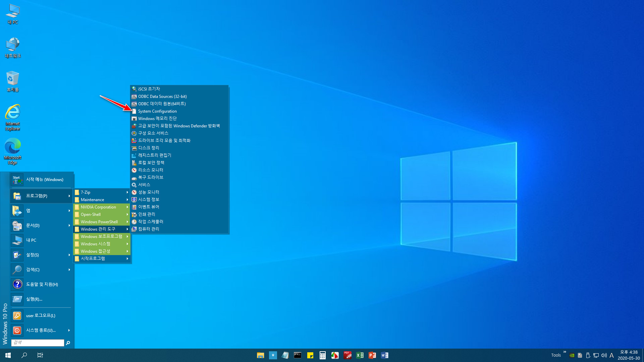Image resolution: width=644 pixels, height=362 pixels.
Task: Open 작업 스케줄러
Action: tap(179, 222)
